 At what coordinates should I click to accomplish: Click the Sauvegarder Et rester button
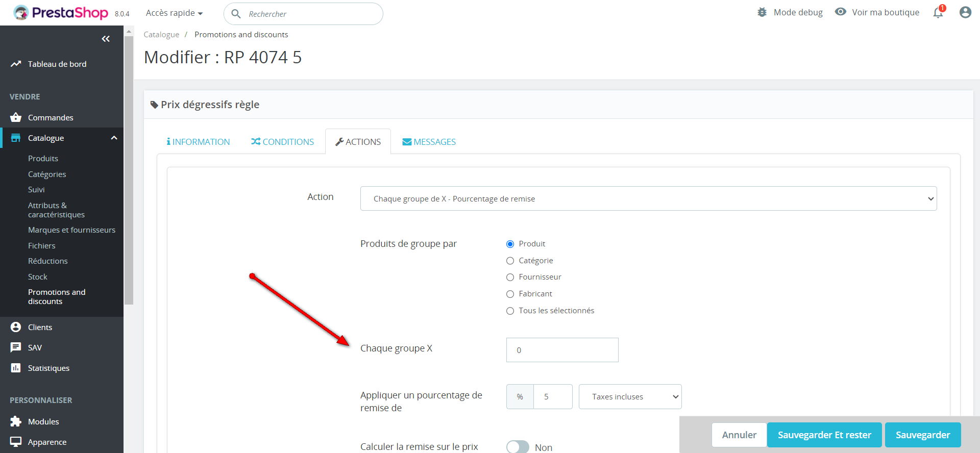coord(824,435)
